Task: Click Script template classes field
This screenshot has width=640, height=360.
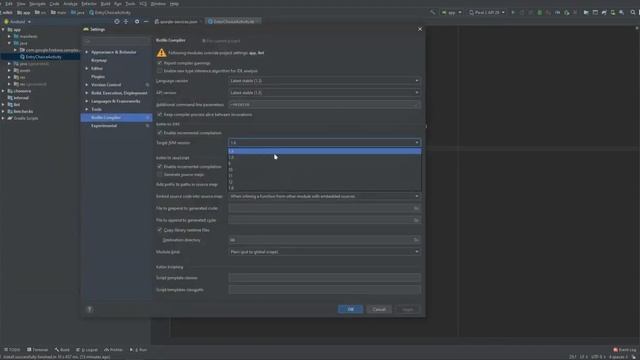Action: point(324,278)
